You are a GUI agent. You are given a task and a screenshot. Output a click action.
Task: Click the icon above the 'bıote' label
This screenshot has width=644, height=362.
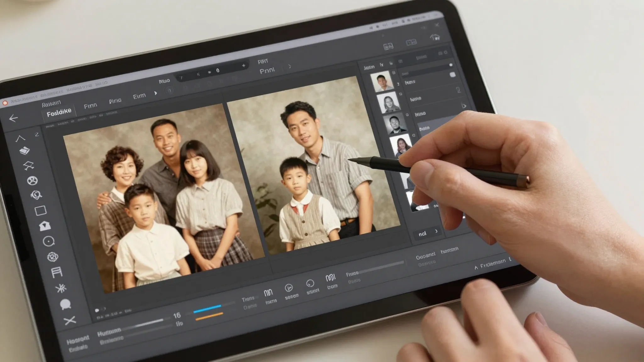click(330, 278)
